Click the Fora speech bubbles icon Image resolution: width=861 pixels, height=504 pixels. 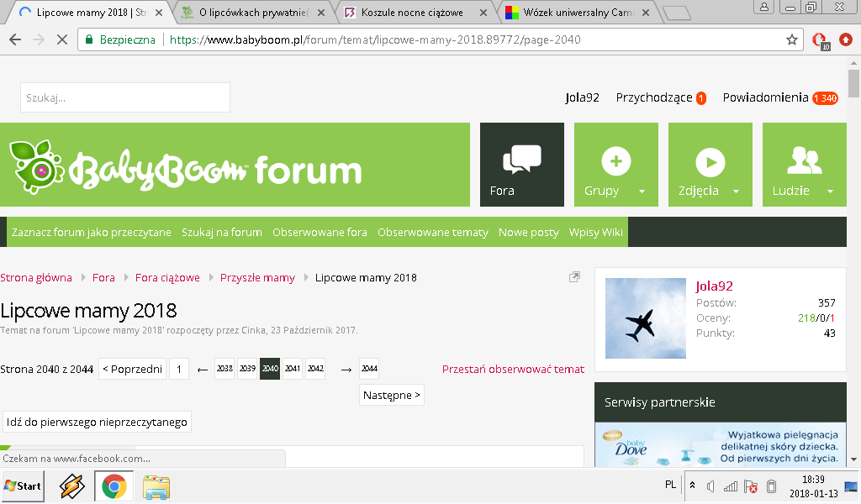(x=521, y=158)
